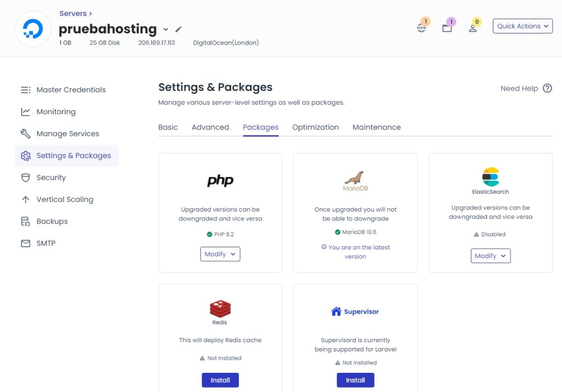Switch to the Optimization tab
The height and width of the screenshot is (392, 562).
tap(316, 127)
